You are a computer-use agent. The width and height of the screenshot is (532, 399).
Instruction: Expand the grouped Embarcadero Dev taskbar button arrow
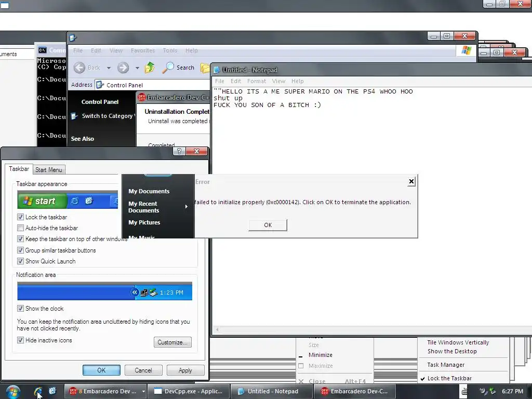[x=143, y=391]
